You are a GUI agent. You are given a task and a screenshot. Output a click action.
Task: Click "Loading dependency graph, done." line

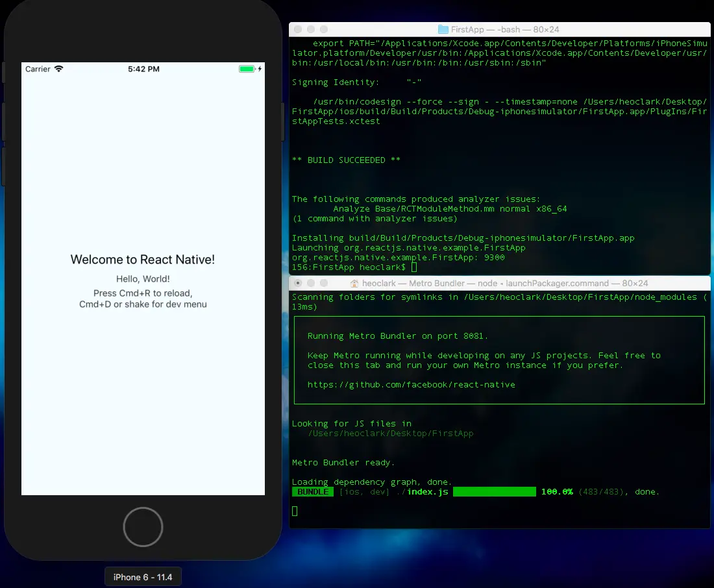(371, 482)
